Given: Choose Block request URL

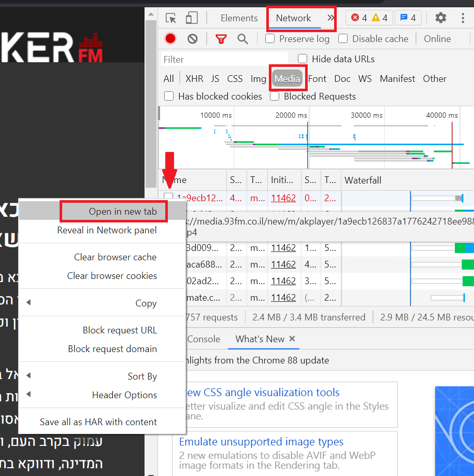Looking at the screenshot, I should coord(103,330).
